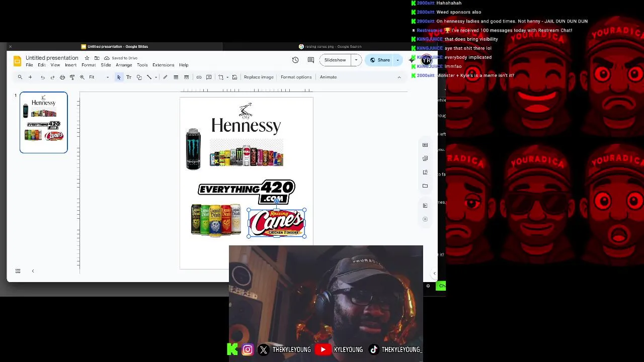Click the Share button
Viewport: 644px width, 362px height.
point(380,60)
